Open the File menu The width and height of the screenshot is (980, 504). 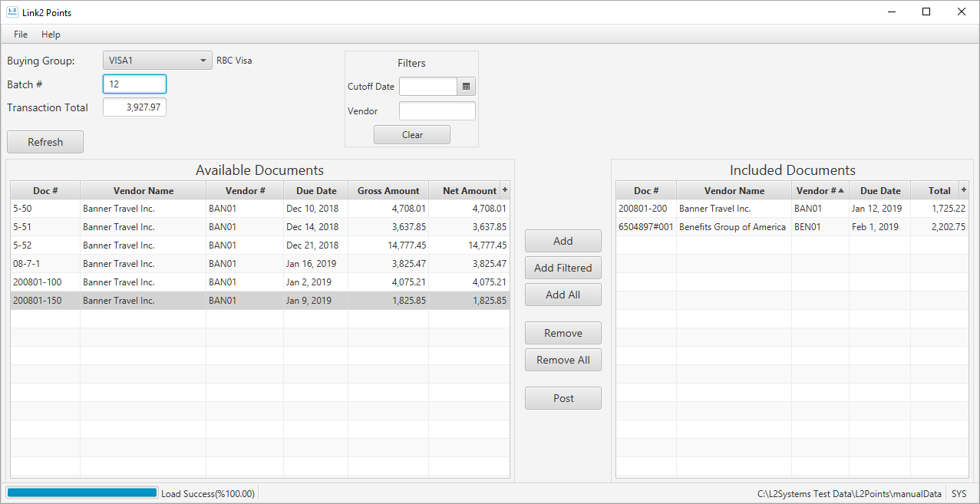coord(21,35)
